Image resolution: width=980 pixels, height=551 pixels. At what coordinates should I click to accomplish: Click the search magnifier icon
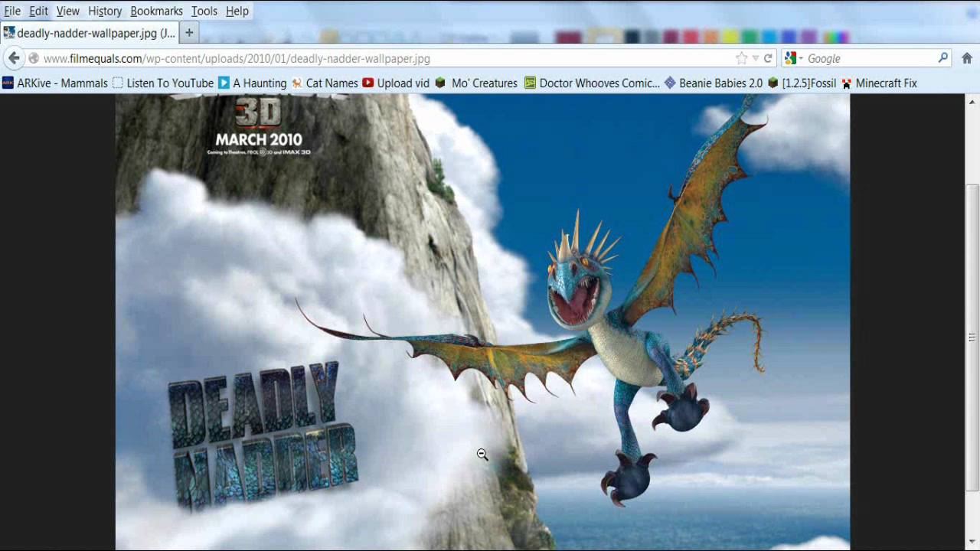coord(943,58)
